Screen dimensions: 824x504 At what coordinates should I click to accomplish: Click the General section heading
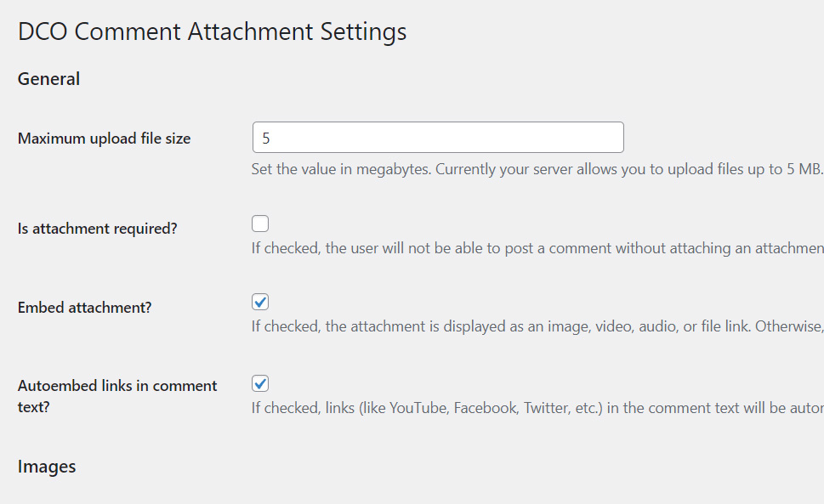(x=48, y=79)
